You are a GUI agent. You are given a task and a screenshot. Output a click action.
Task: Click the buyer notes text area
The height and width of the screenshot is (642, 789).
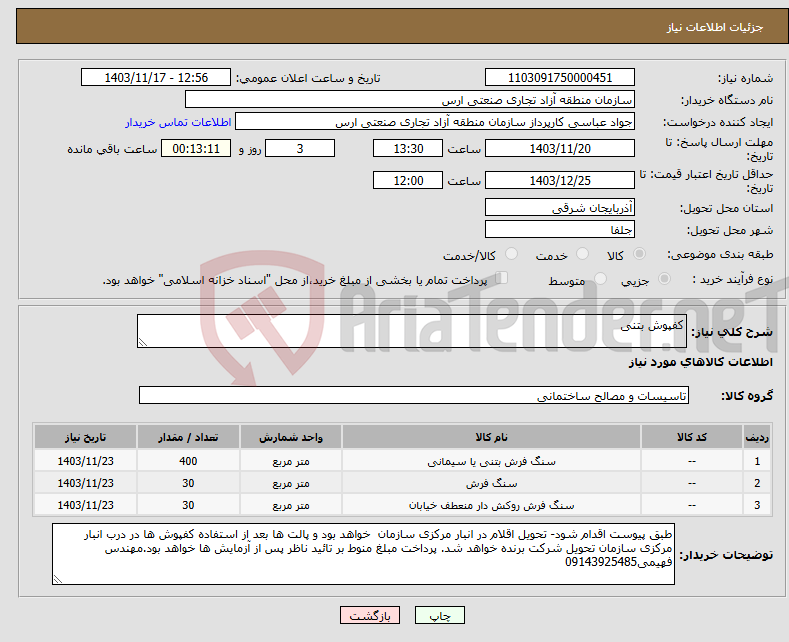(363, 554)
